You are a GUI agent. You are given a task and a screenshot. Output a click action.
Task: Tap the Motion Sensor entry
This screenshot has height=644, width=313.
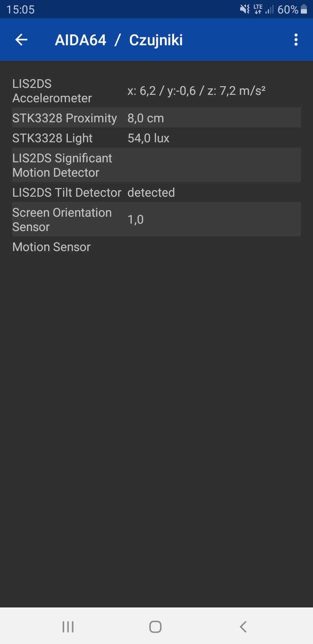[52, 247]
